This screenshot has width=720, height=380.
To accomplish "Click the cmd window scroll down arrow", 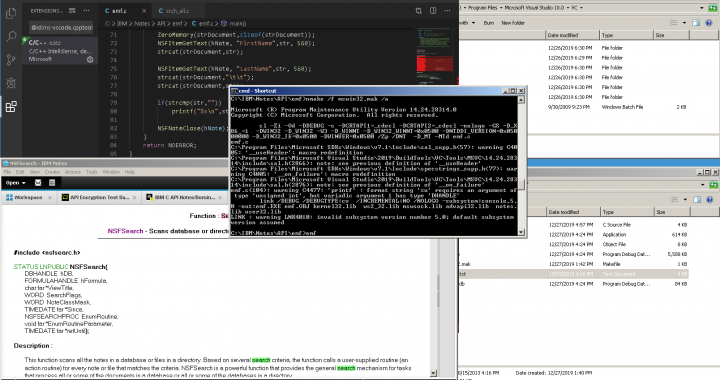I will (x=521, y=232).
